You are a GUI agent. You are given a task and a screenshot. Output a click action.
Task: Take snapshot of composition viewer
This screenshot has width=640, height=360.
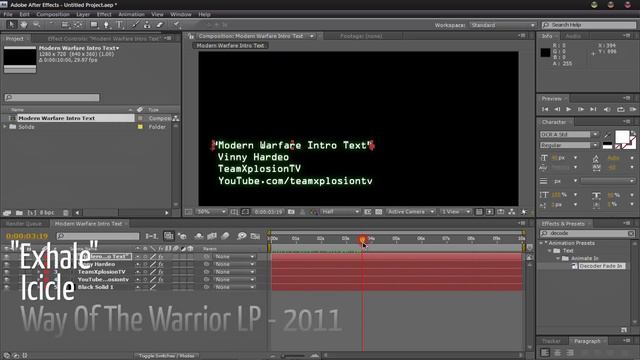[x=291, y=212]
